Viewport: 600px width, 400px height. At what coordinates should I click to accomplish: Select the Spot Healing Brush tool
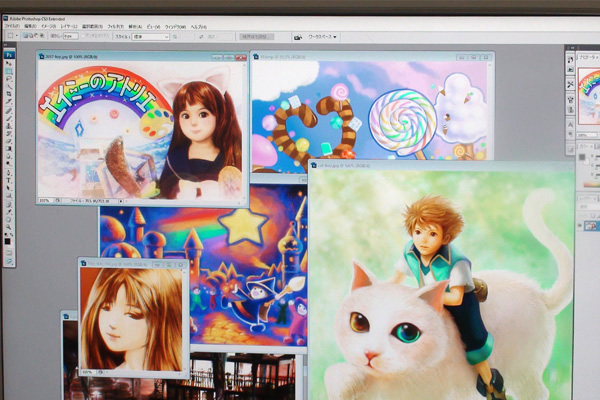(9, 111)
